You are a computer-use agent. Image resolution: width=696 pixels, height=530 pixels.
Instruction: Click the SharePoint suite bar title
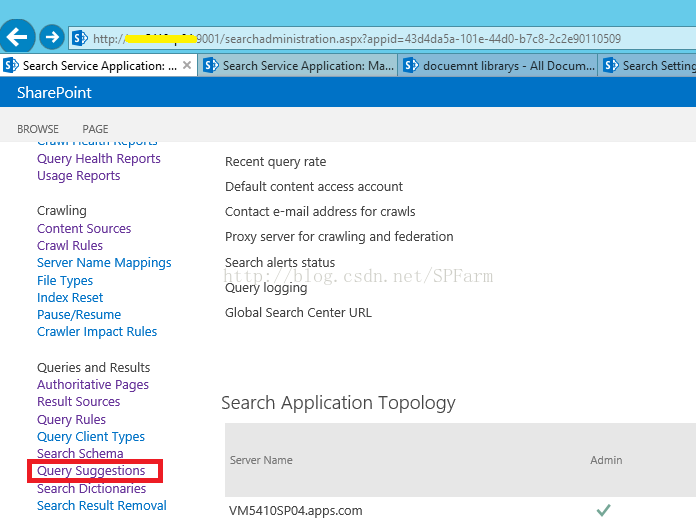click(x=54, y=92)
